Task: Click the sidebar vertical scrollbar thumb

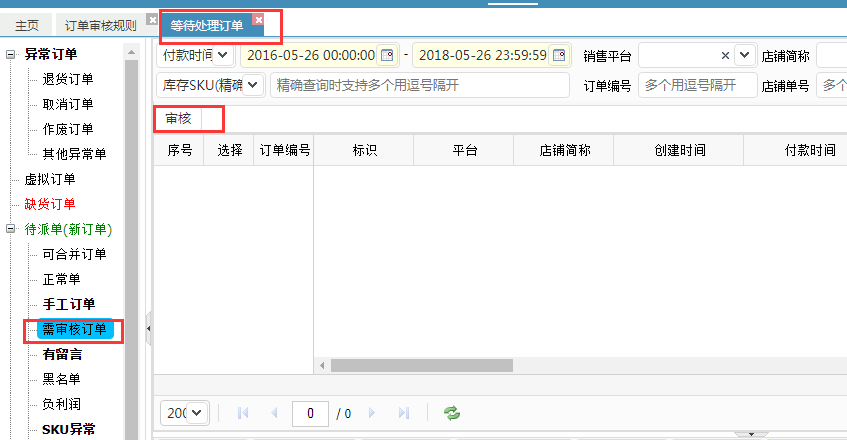Action: tap(131, 248)
